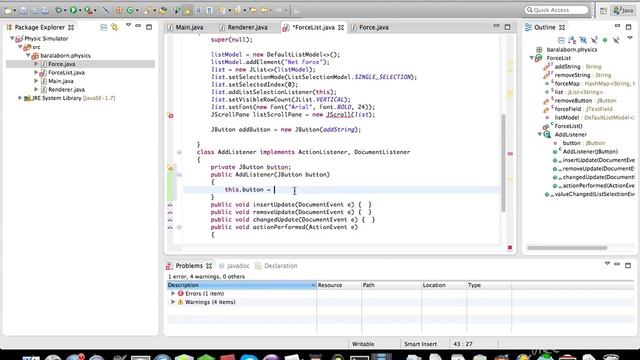Toggle Mark Occurrences in the toolbar
This screenshot has width=640, height=360.
tap(188, 10)
